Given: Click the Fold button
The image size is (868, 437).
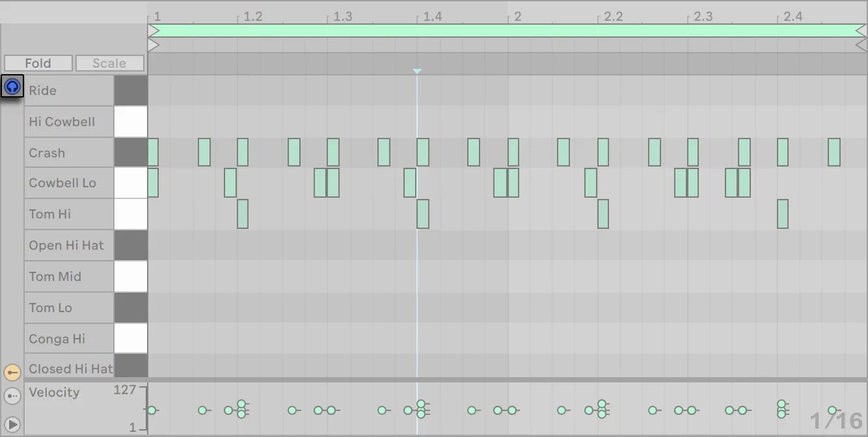Looking at the screenshot, I should pos(38,63).
